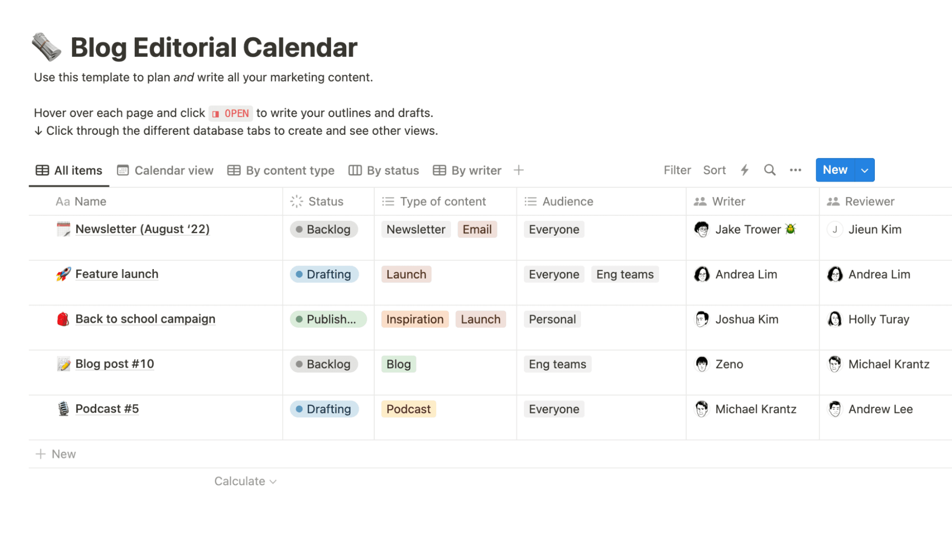Select the Drafting status on Podcast #5
952x560 pixels.
[x=324, y=409]
